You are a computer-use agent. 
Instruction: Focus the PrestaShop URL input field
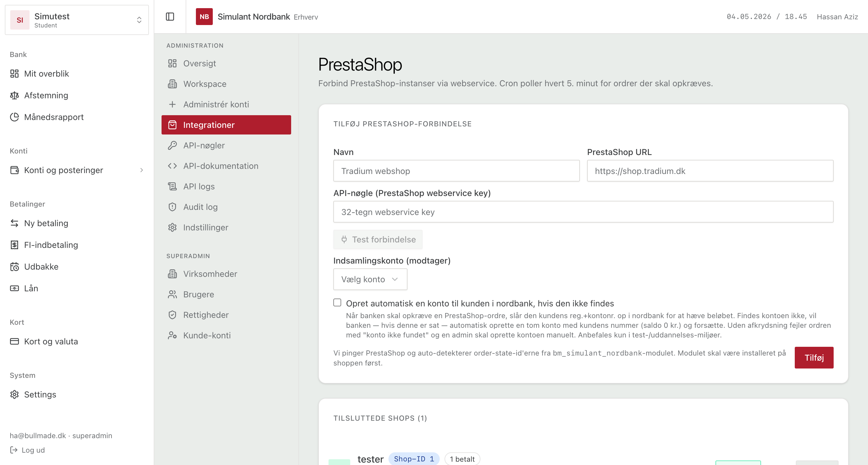[x=710, y=171]
